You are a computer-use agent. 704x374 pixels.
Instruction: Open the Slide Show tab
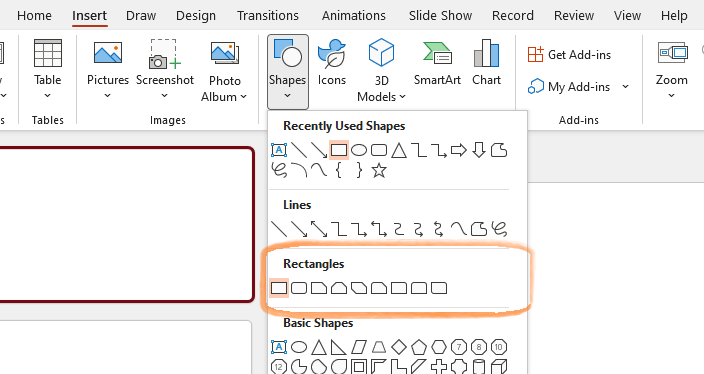coord(440,16)
